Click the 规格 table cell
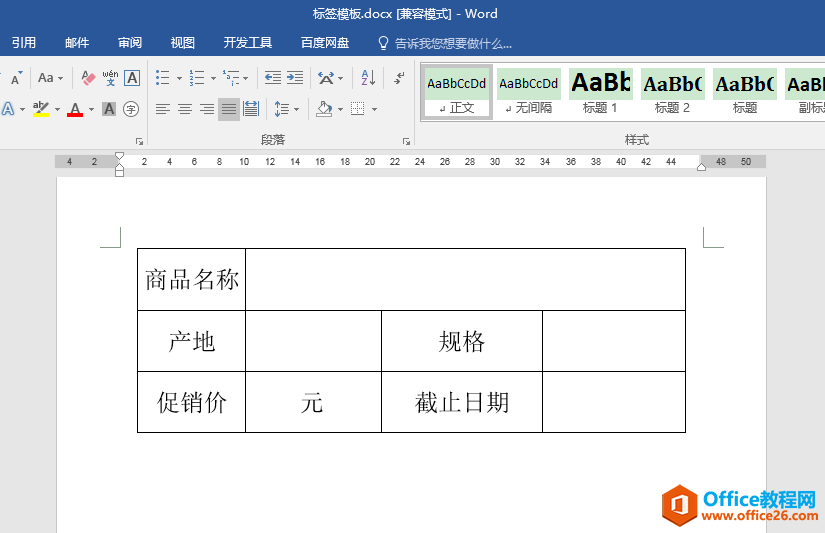 [462, 341]
